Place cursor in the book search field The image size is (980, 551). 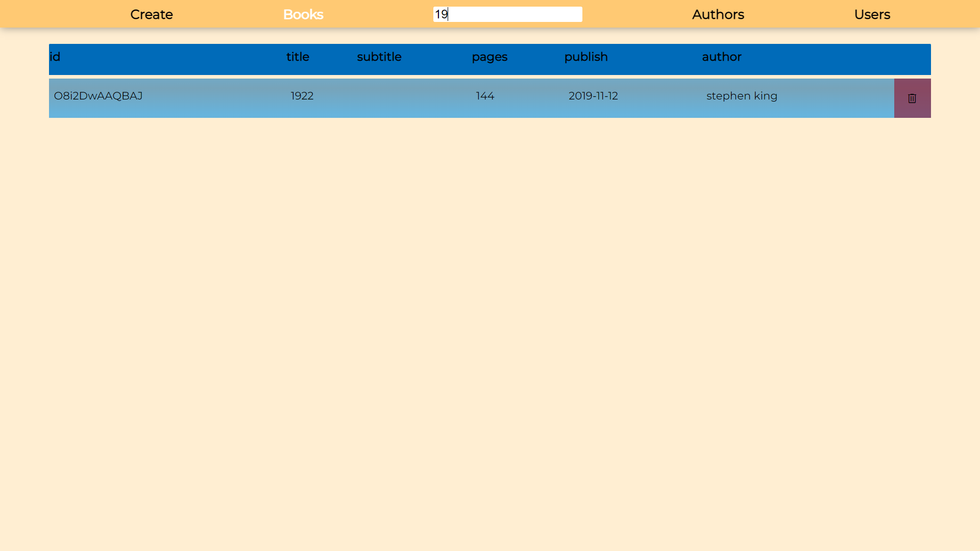(507, 14)
